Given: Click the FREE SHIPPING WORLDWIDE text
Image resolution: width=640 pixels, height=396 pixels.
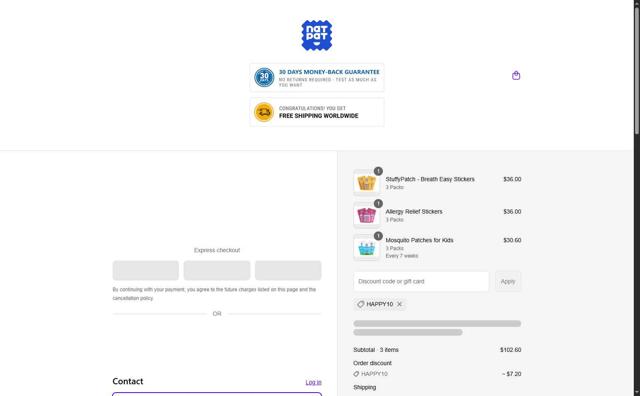Looking at the screenshot, I should [x=318, y=116].
